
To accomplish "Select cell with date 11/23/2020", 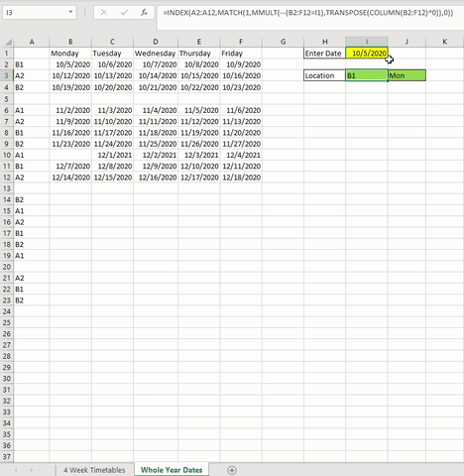I will coord(70,144).
